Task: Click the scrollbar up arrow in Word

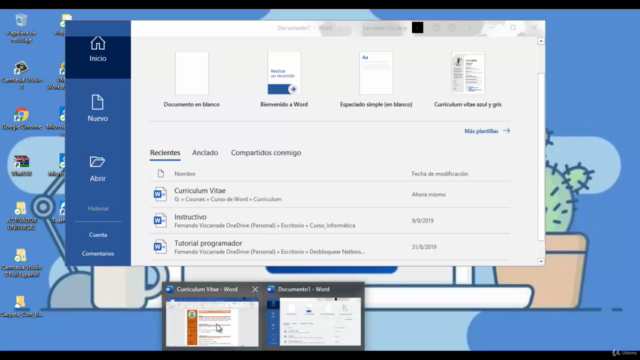Action: tap(541, 41)
